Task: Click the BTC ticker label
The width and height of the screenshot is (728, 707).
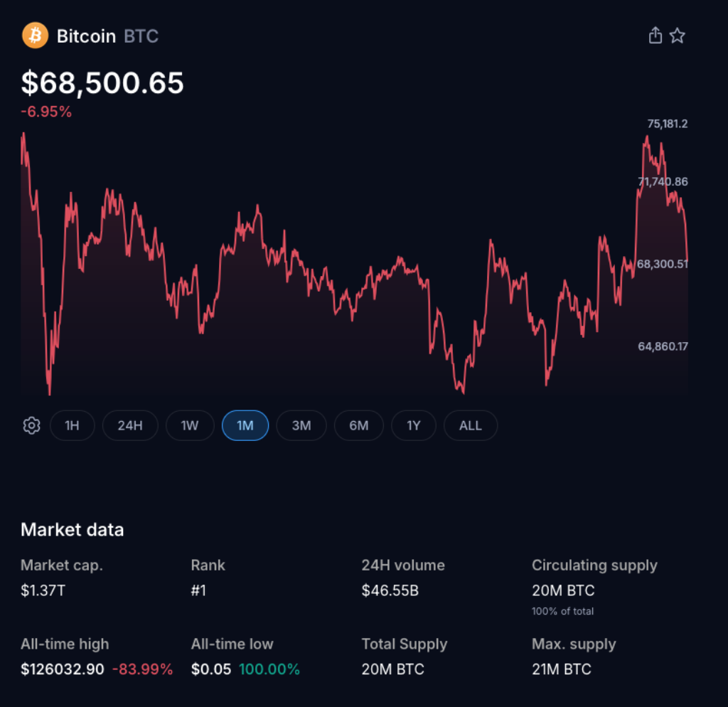Action: point(141,36)
